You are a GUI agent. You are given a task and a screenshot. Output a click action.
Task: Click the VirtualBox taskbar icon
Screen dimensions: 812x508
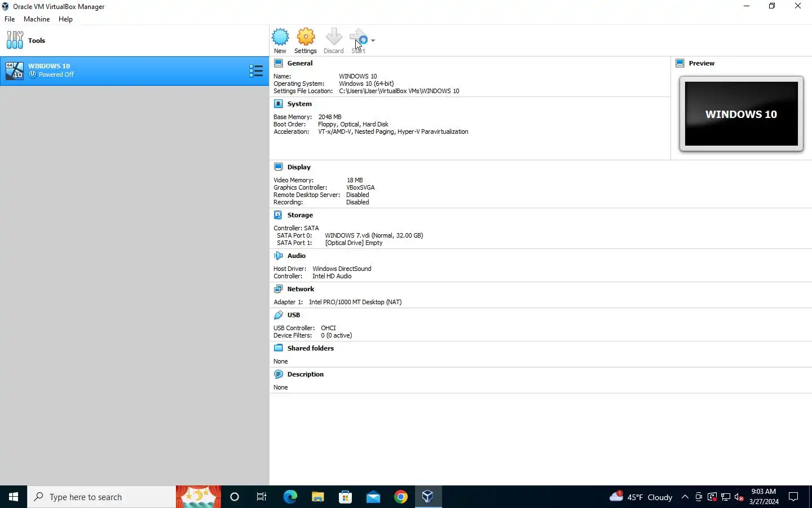pyautogui.click(x=428, y=497)
